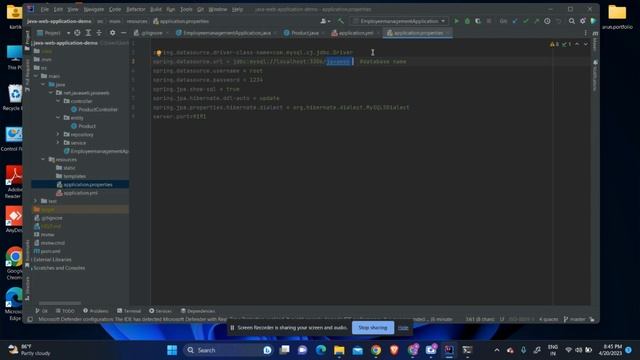Open the Window menu
Viewport: 640px width, 360px height.
point(218,9)
